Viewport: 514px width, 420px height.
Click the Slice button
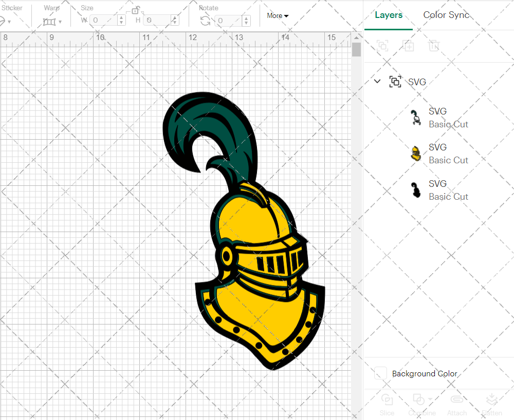(x=387, y=405)
